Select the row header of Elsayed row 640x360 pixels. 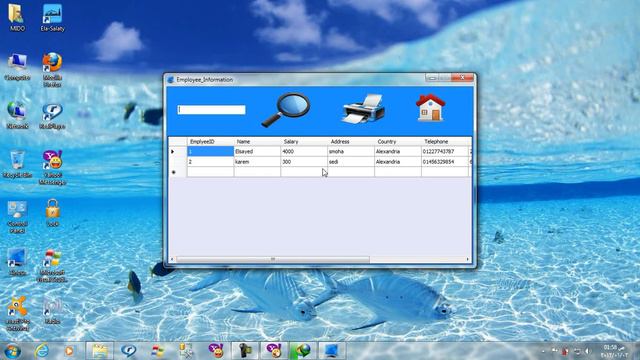pyautogui.click(x=178, y=151)
